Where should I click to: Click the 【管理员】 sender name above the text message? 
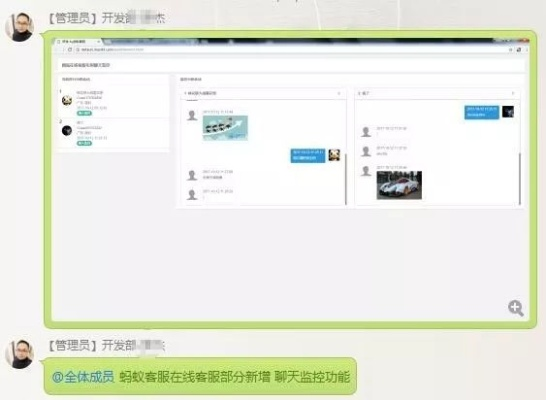click(x=106, y=345)
